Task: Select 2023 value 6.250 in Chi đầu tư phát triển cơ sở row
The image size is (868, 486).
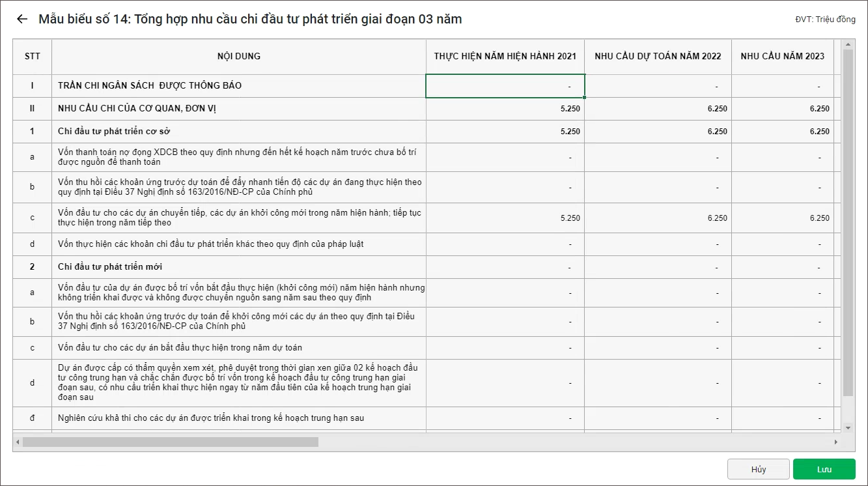Action: pos(783,132)
